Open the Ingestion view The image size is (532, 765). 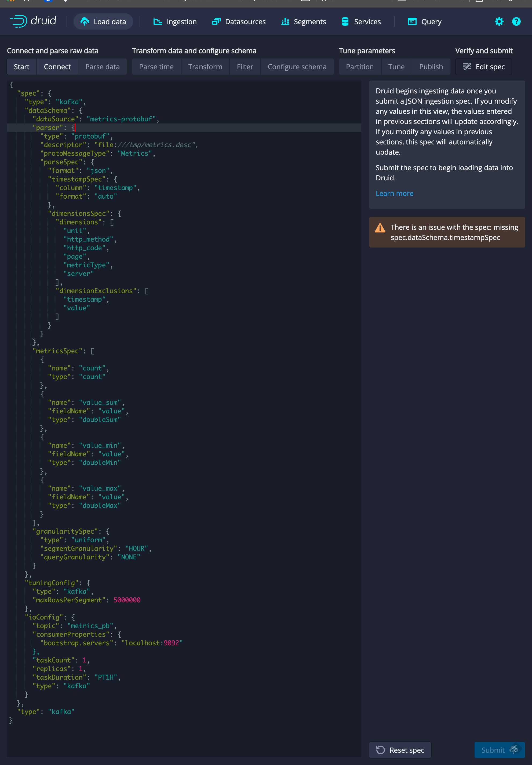coord(175,22)
